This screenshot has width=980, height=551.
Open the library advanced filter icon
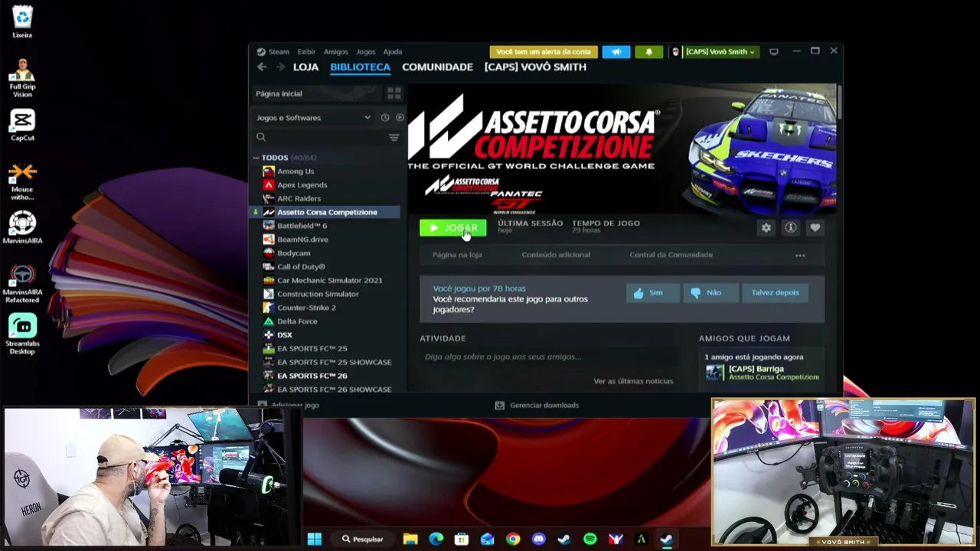click(x=394, y=137)
